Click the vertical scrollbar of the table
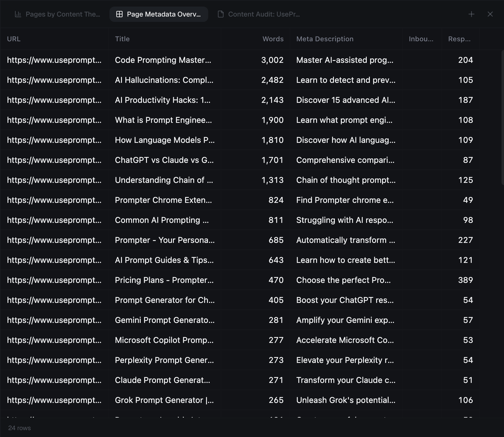The width and height of the screenshot is (504, 437). 502,117
